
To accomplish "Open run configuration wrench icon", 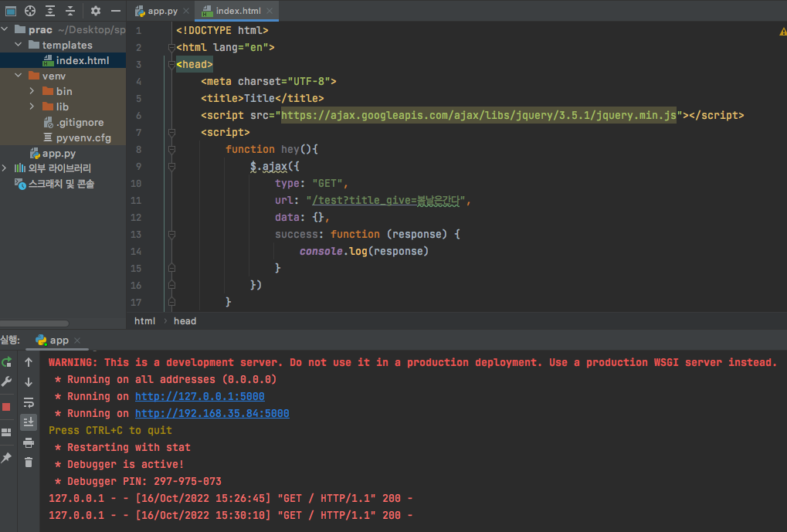I will pyautogui.click(x=6, y=382).
